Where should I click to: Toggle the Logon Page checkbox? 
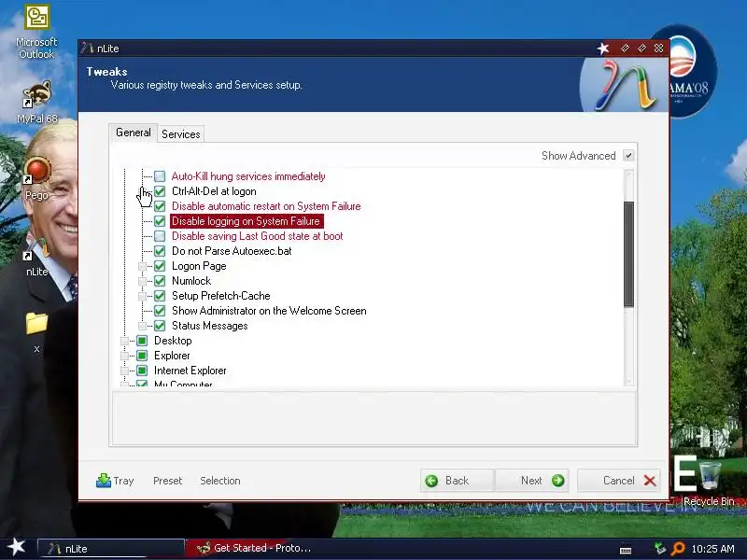(x=160, y=266)
